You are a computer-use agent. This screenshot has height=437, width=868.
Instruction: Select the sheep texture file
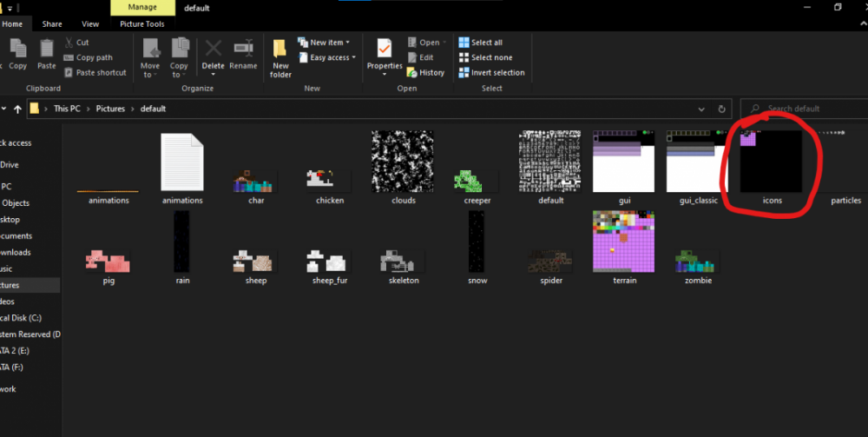tap(256, 267)
